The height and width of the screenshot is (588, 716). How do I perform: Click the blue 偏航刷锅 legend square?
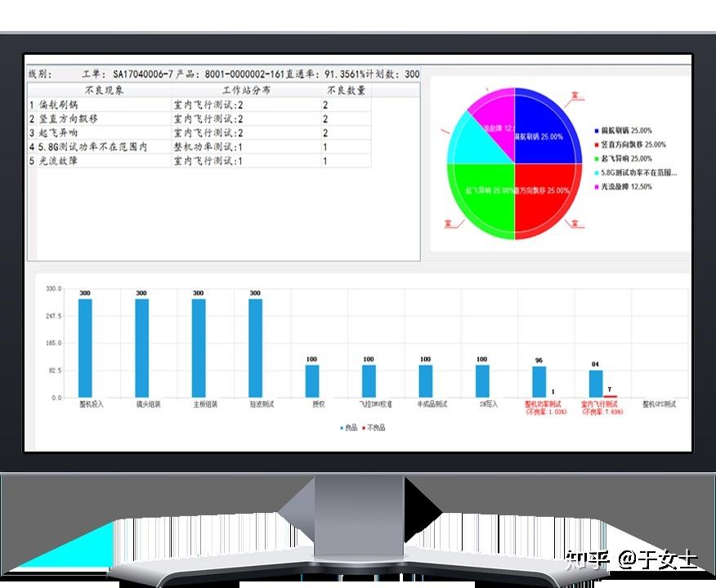coord(597,131)
